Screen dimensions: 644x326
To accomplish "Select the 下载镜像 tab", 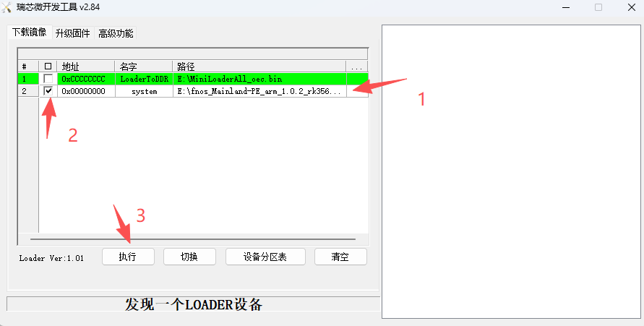I will click(x=29, y=32).
